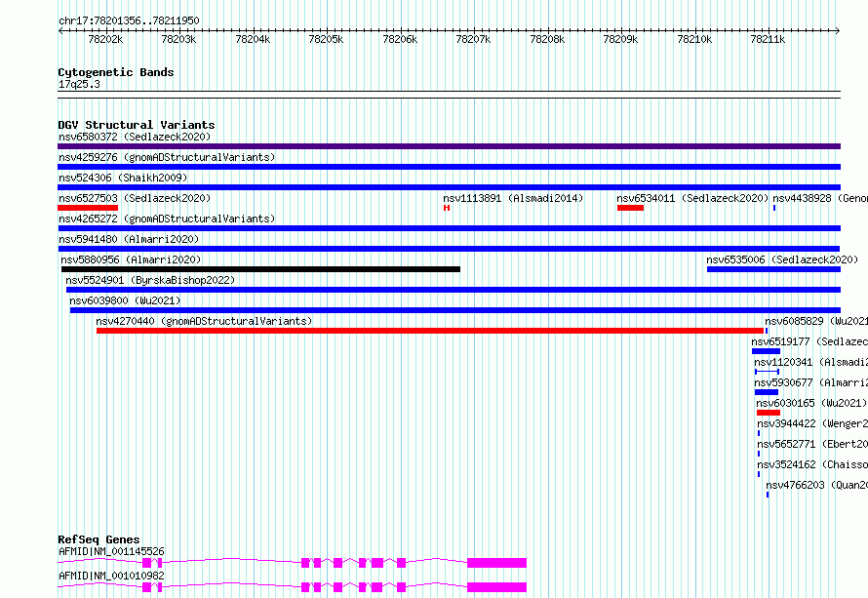
Task: Click the nsv6039800 (Wu2021) label
Action: coord(125,300)
